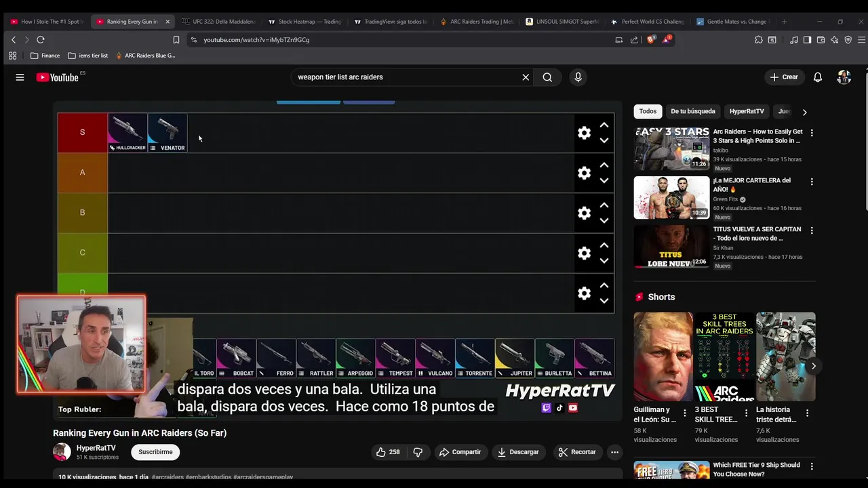Select the De tu búsqueda filter chip
The width and height of the screenshot is (868, 488).
click(692, 111)
